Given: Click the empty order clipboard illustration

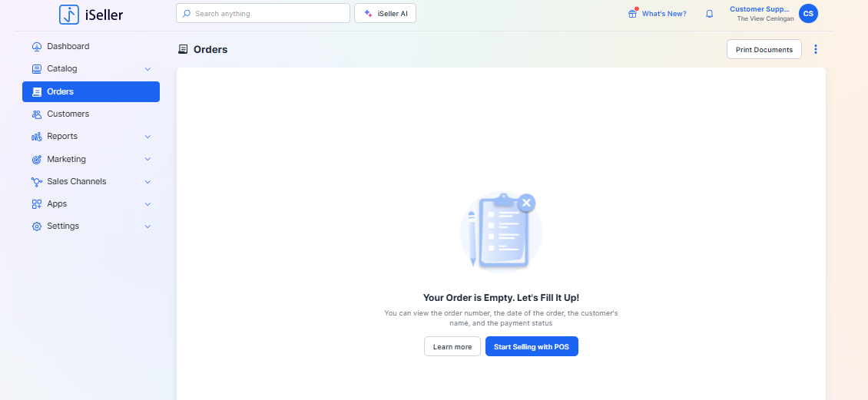Looking at the screenshot, I should (x=501, y=230).
